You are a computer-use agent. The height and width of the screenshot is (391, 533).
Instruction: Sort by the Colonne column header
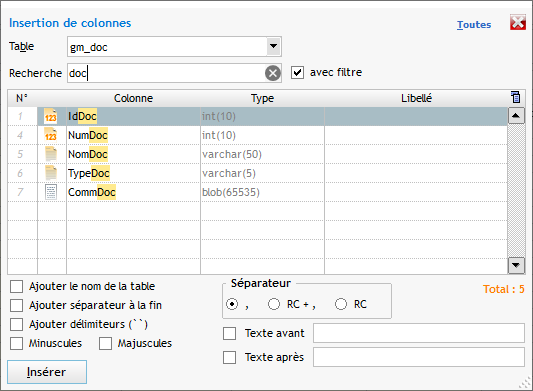coord(133,98)
